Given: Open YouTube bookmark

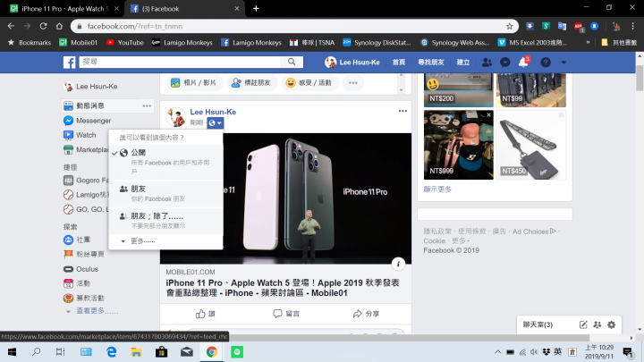Looking at the screenshot, I should (125, 42).
